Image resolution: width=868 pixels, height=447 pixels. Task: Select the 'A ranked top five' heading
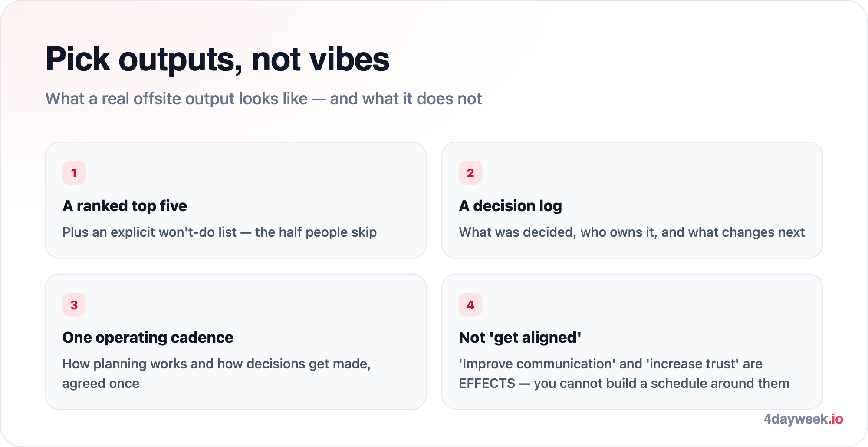point(125,206)
